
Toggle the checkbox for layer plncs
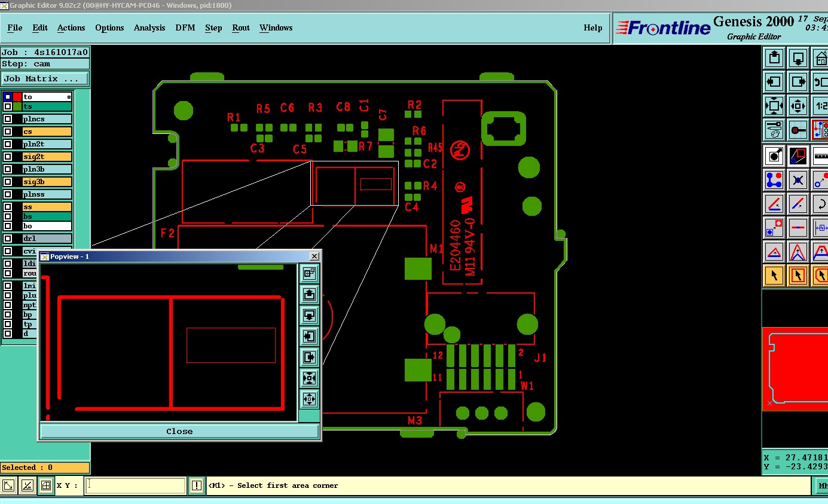coord(8,119)
